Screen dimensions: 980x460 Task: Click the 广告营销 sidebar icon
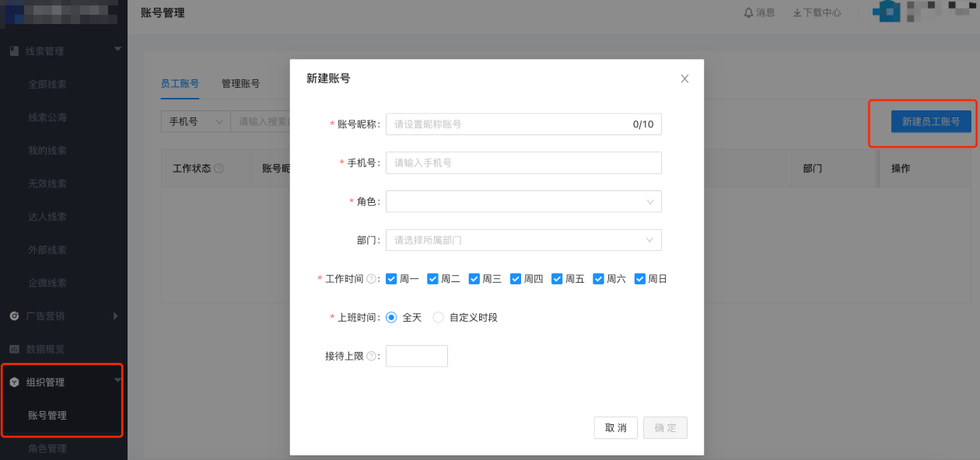tap(12, 315)
